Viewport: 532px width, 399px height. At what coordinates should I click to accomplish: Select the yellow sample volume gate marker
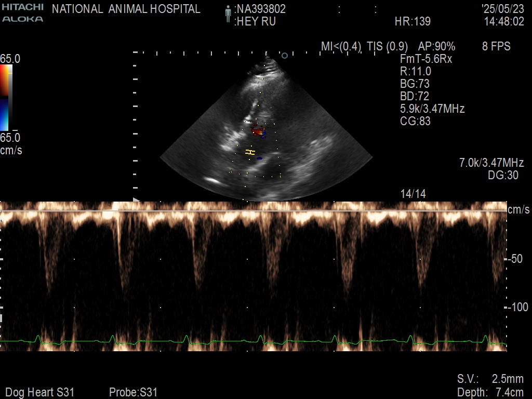tap(250, 152)
